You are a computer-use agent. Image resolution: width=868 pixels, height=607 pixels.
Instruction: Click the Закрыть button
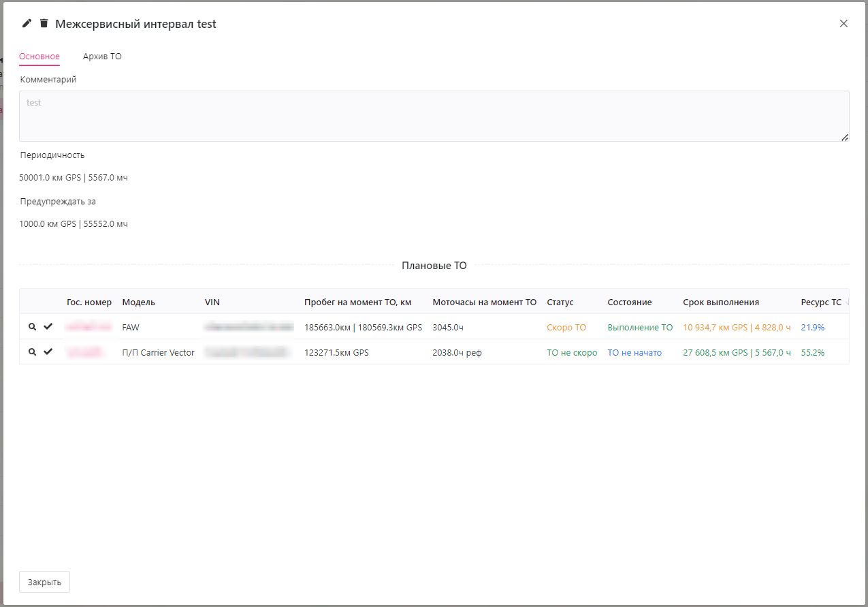(44, 582)
